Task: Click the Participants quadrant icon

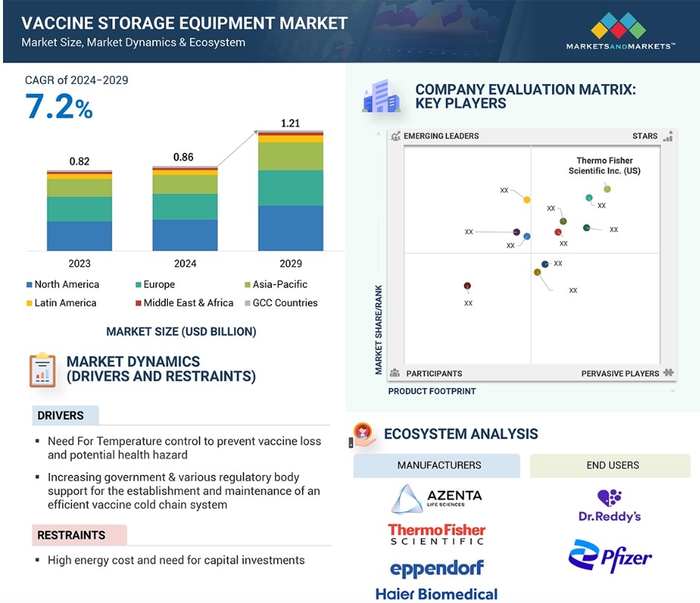Action: pos(395,373)
